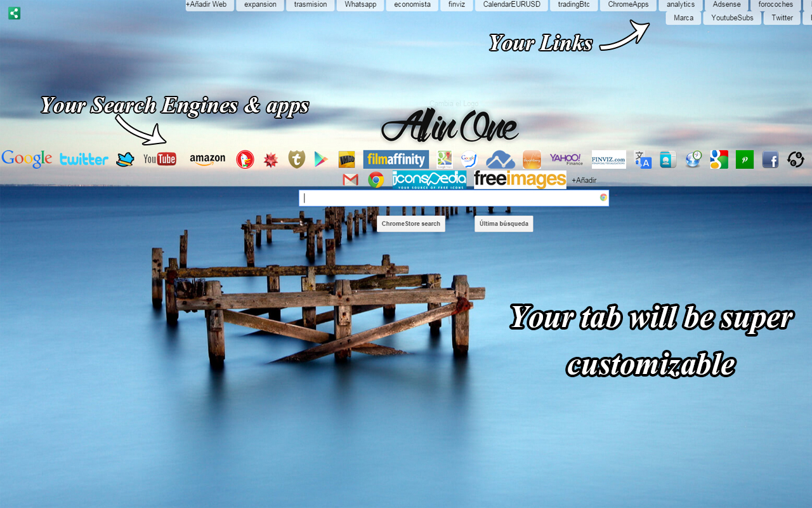Open the CalendarEURUSD link tab

(x=511, y=4)
